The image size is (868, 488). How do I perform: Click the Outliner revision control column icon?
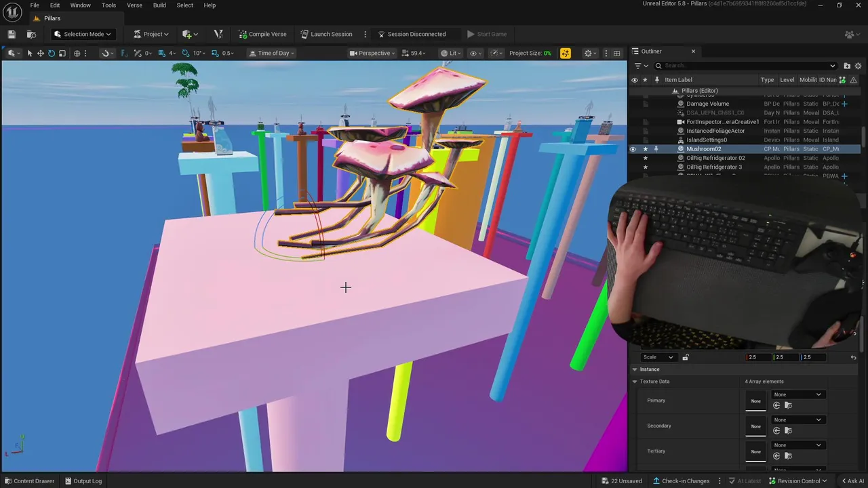coord(842,80)
